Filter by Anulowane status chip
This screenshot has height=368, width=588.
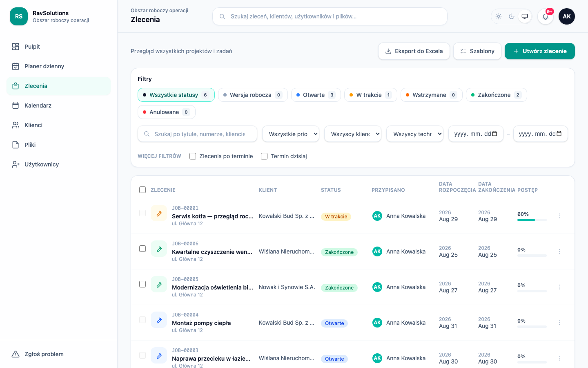point(167,112)
